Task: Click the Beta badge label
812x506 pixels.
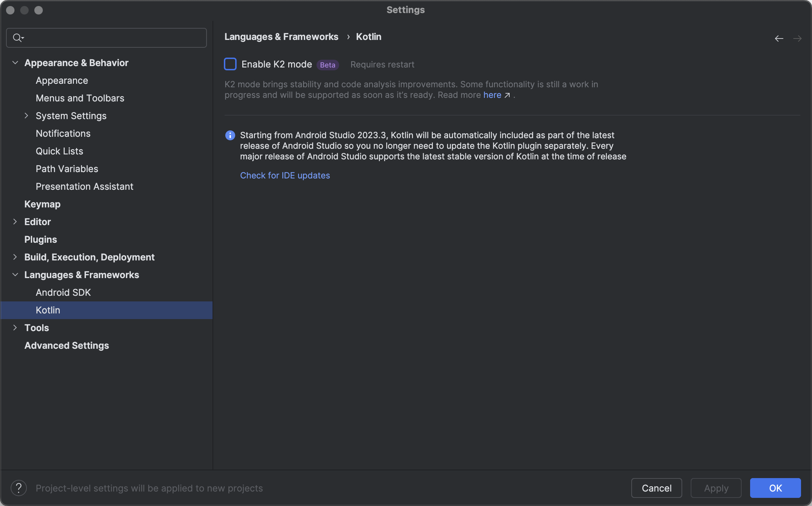Action: point(327,65)
